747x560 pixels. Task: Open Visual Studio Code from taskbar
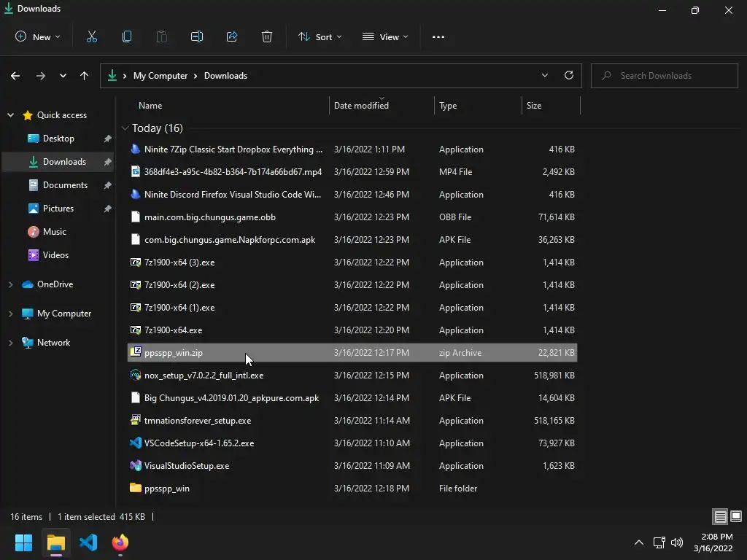[x=88, y=542]
